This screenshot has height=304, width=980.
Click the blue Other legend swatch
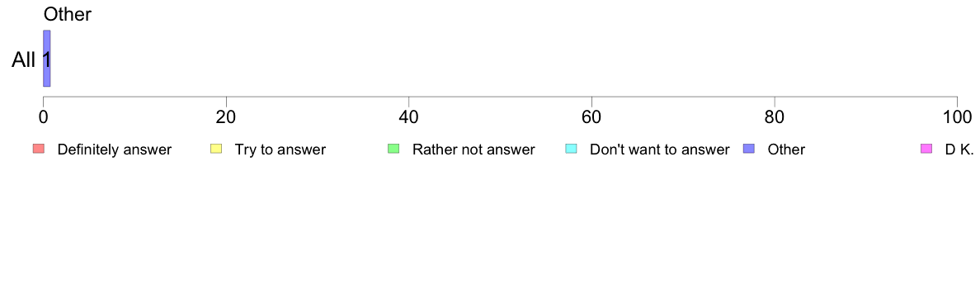[749, 149]
